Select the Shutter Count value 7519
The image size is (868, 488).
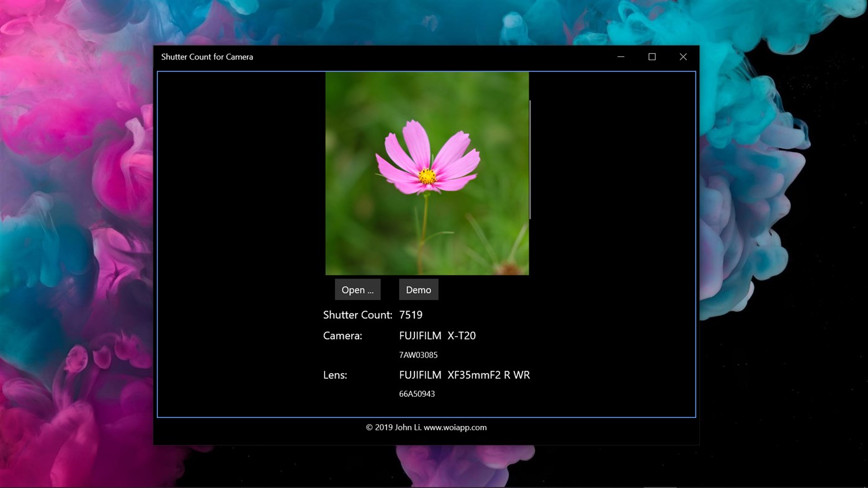pyautogui.click(x=410, y=314)
